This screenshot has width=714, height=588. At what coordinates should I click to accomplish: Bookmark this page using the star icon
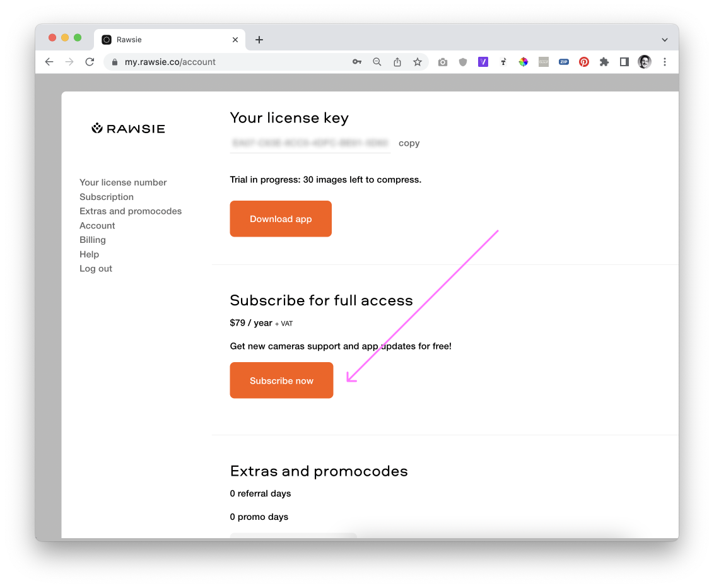tap(417, 62)
